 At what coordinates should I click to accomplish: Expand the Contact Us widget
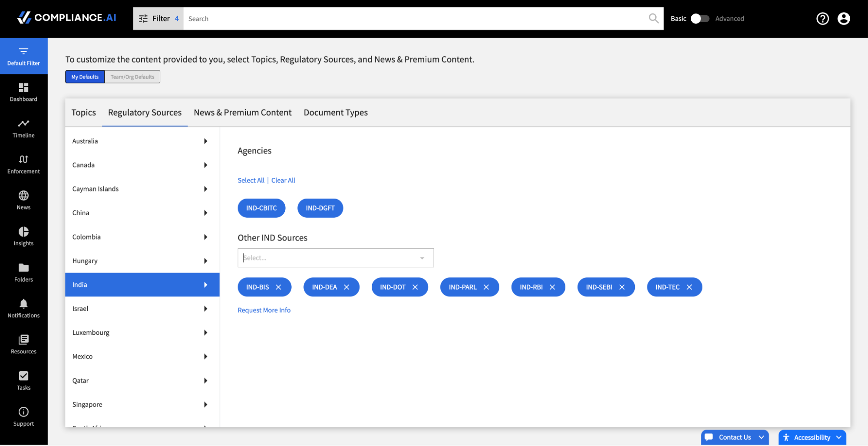tap(735, 437)
